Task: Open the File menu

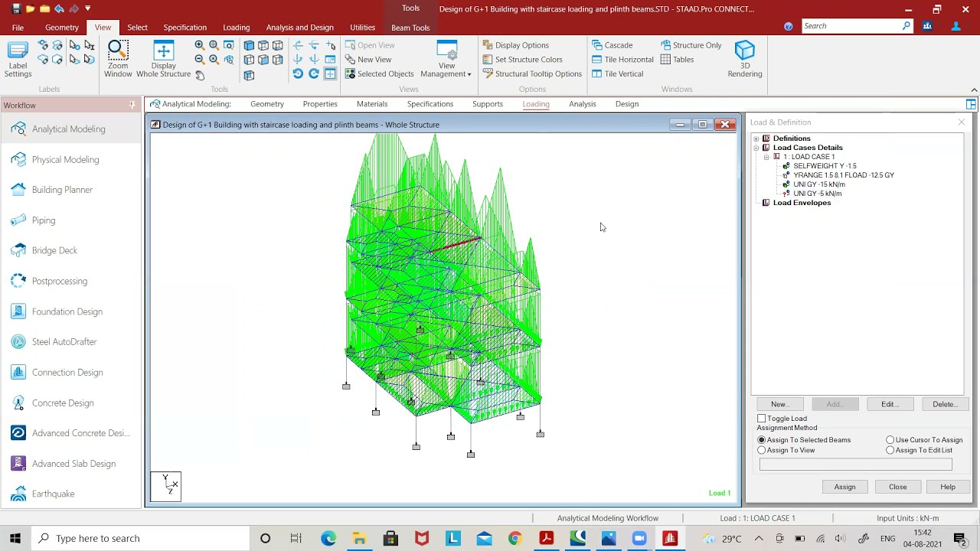Action: pyautogui.click(x=18, y=28)
